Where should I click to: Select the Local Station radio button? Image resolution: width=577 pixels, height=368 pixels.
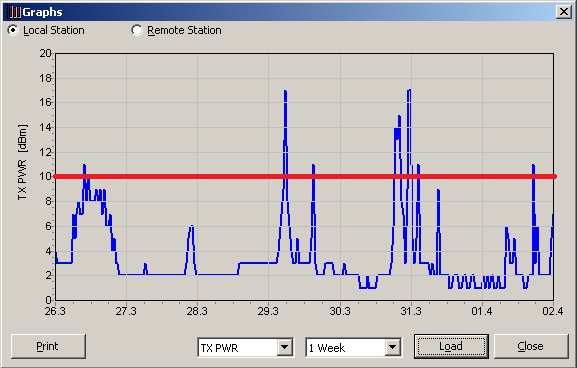[13, 30]
